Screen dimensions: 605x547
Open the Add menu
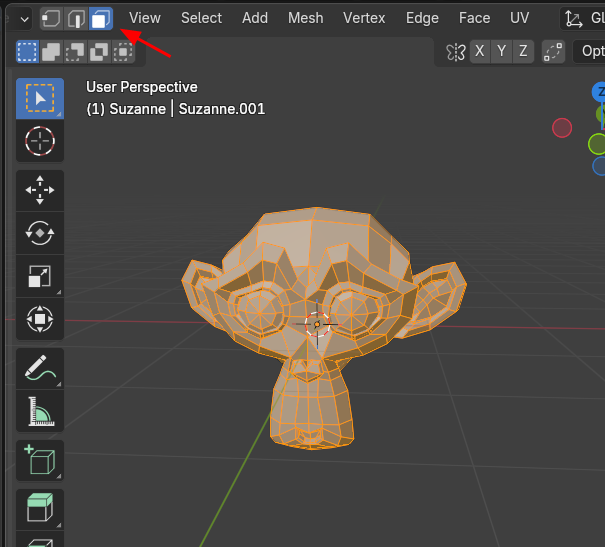255,18
